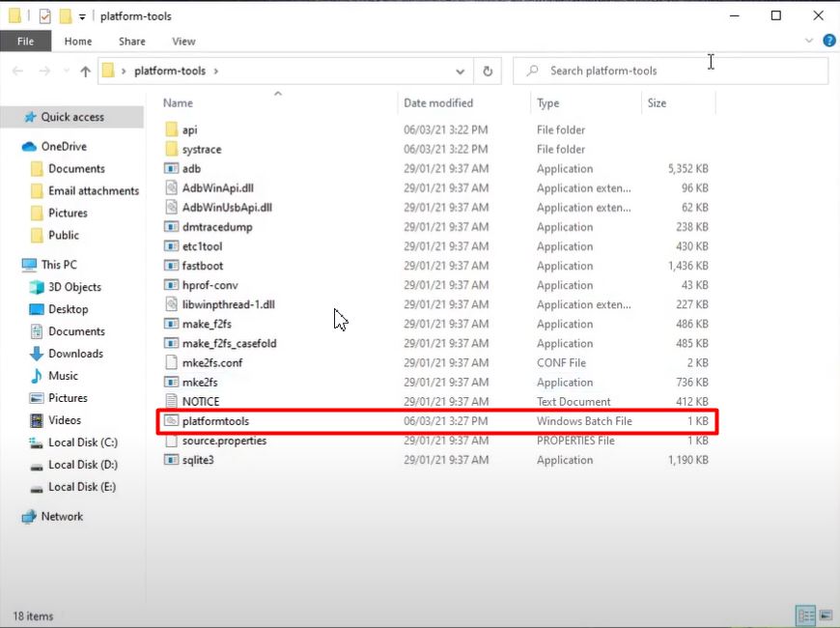Open the Network icon in sidebar

coord(29,517)
